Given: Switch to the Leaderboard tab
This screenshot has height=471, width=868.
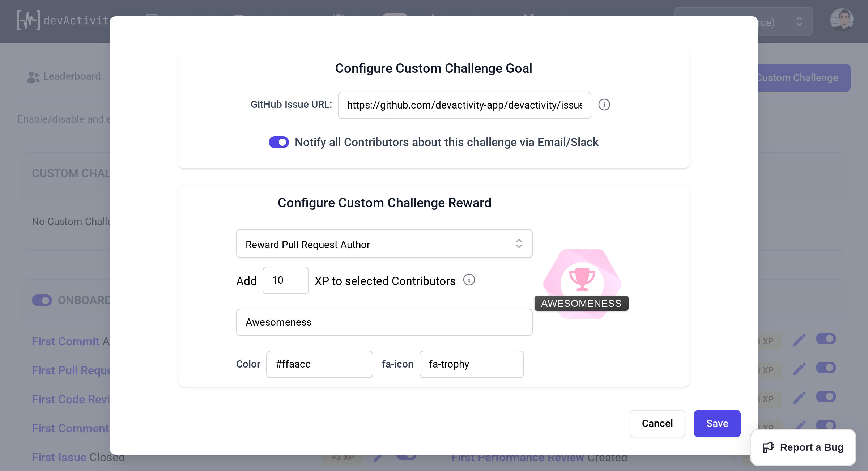Looking at the screenshot, I should (x=64, y=76).
